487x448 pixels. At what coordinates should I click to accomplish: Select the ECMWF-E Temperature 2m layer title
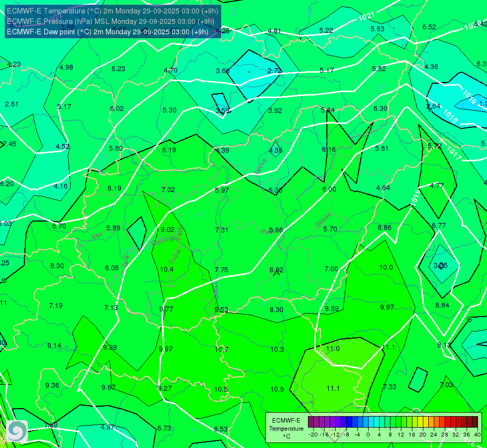112,11
